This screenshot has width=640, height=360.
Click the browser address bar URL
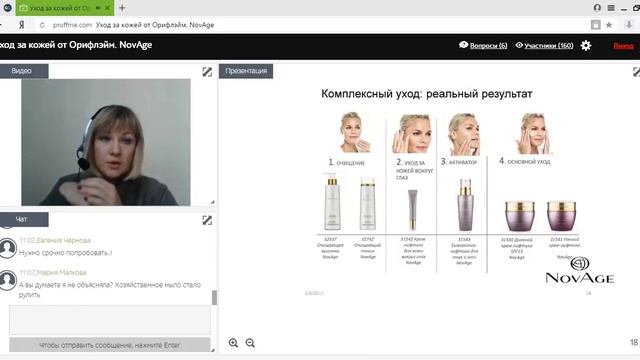point(133,25)
